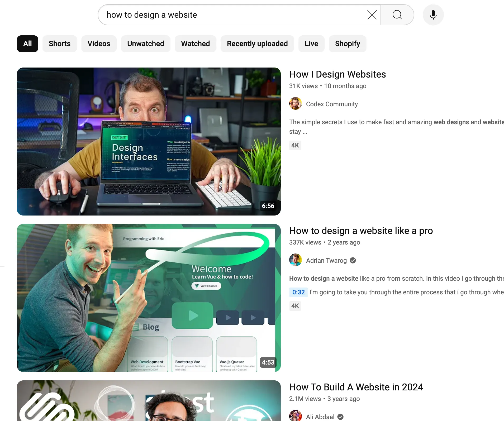Click the '337K views' text
Viewport: 504px width, 421px height.
305,242
